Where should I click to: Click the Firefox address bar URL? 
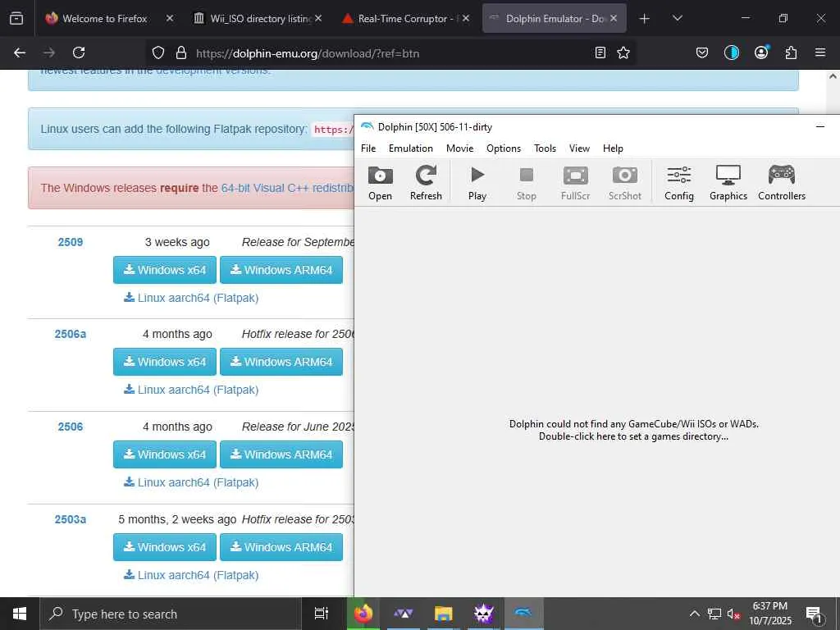308,53
